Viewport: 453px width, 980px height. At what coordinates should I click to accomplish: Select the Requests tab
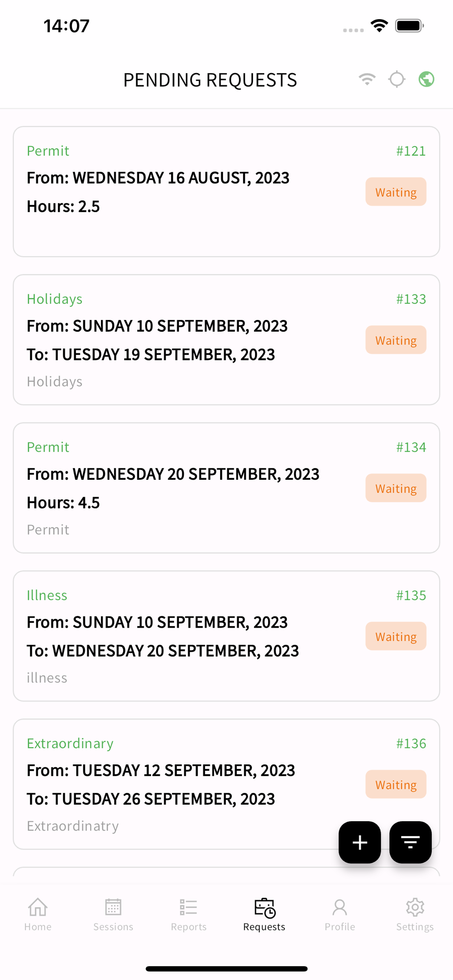[264, 914]
